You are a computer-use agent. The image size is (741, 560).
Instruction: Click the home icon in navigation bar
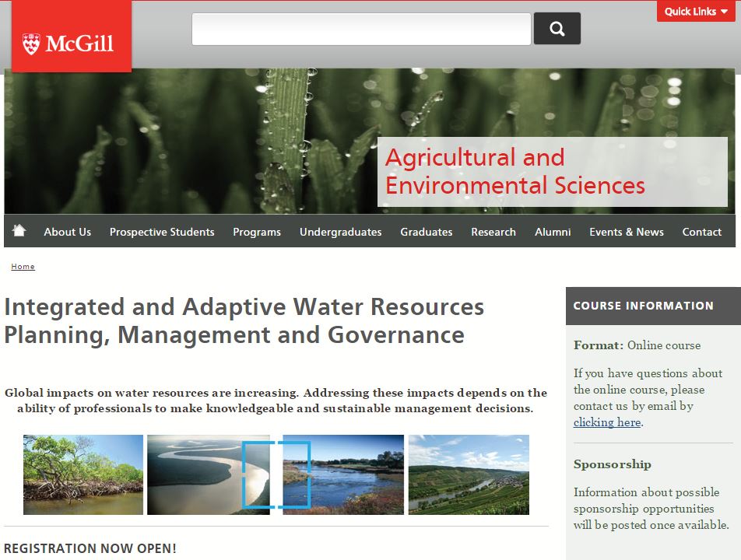click(19, 230)
